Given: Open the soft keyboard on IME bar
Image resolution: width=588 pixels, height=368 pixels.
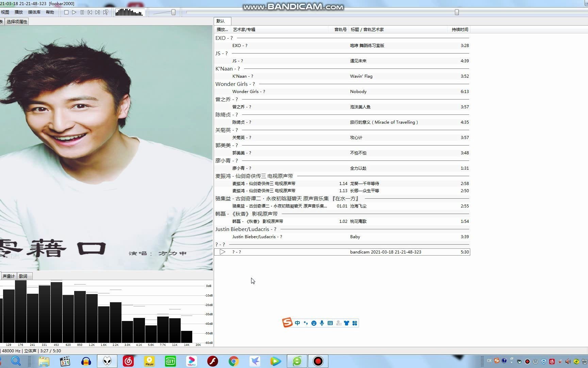Looking at the screenshot, I should 330,323.
